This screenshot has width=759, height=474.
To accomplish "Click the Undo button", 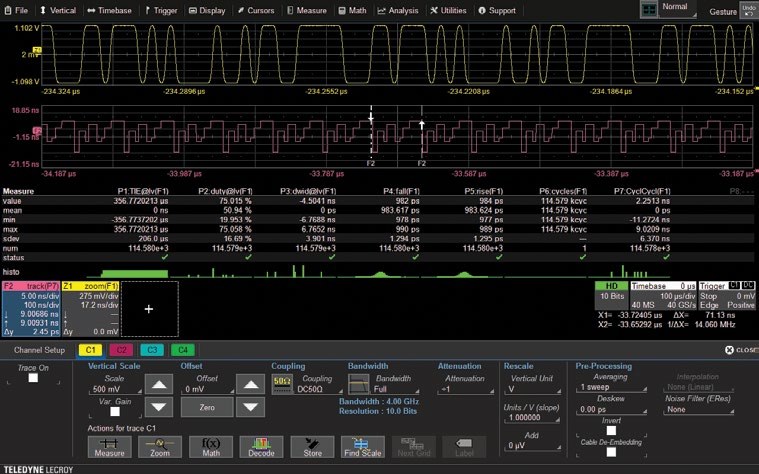I will pos(749,10).
